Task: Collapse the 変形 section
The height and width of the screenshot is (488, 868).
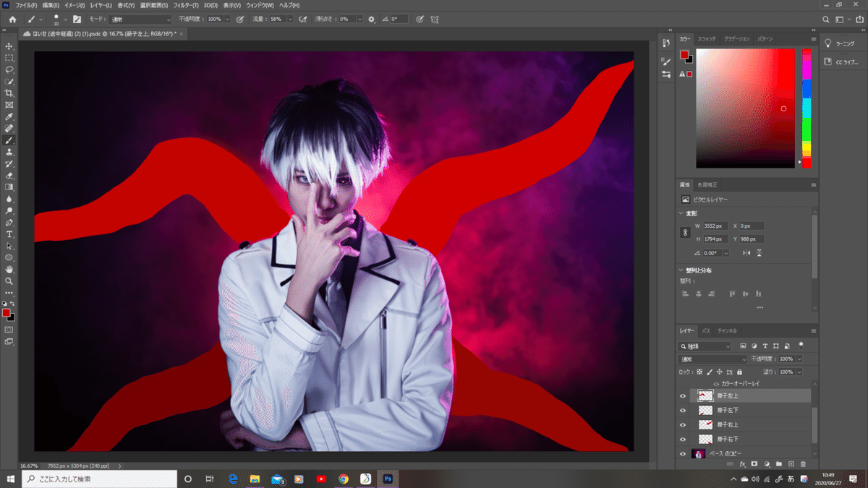Action: coord(681,213)
